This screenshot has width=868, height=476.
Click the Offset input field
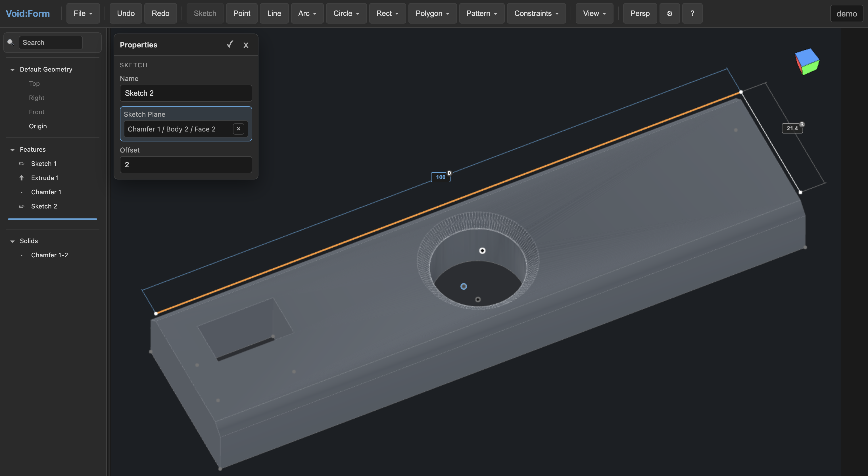tap(186, 165)
